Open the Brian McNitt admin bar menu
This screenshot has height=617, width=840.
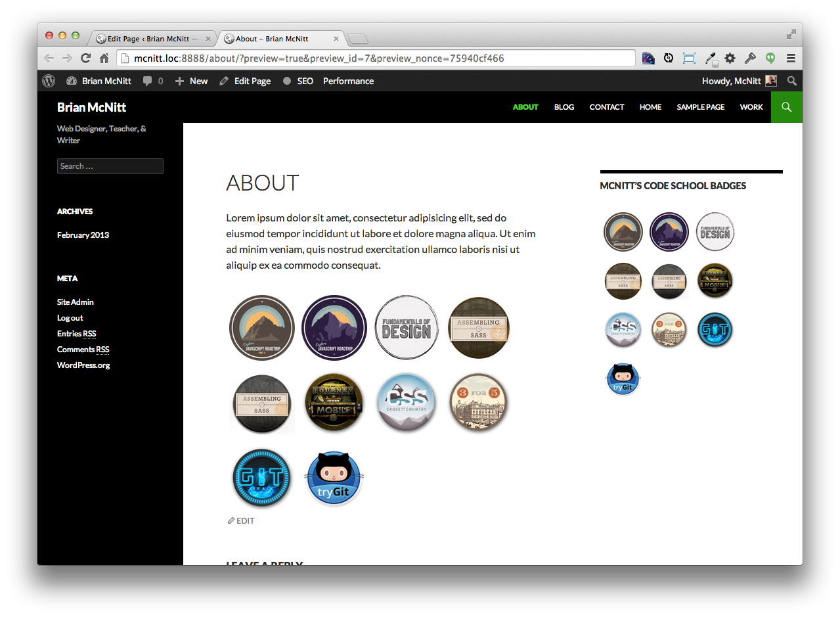pos(99,81)
